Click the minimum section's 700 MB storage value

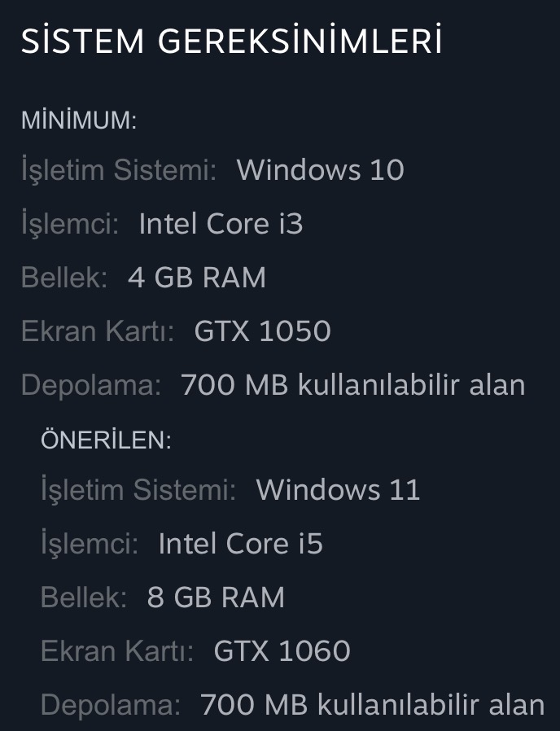pyautogui.click(x=352, y=385)
